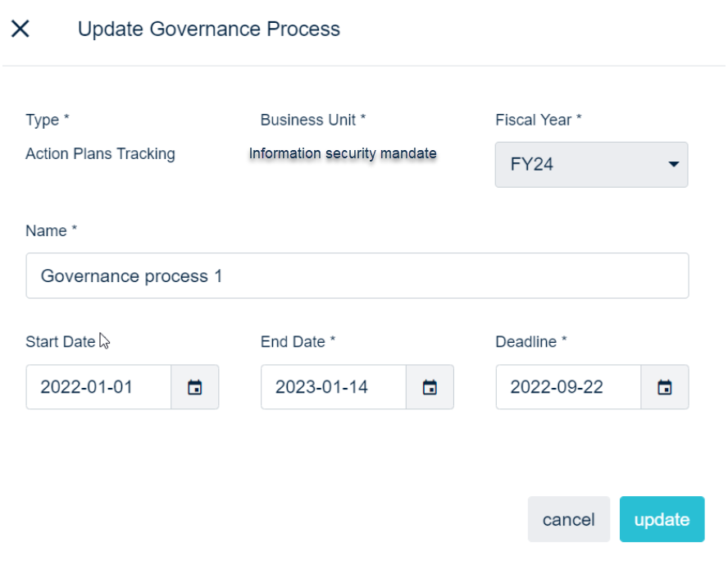Open the Deadline calendar picker
Screen dimensions: 728x565
665,387
